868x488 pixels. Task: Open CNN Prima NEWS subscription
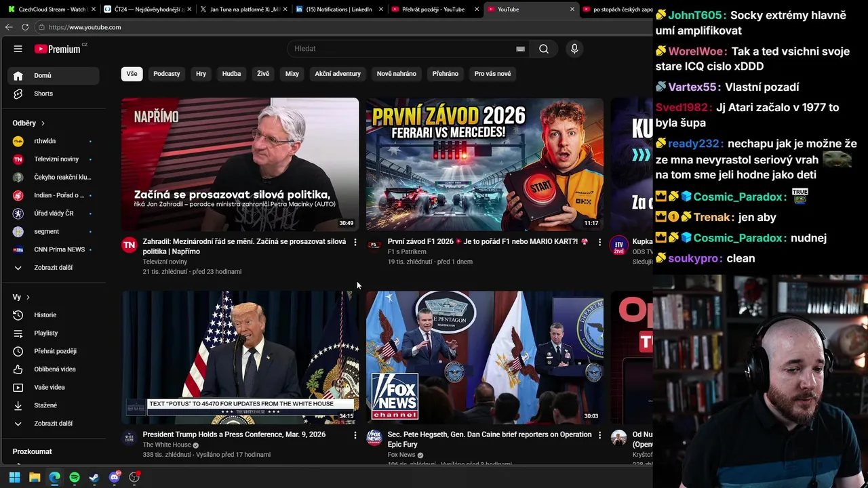(54, 249)
